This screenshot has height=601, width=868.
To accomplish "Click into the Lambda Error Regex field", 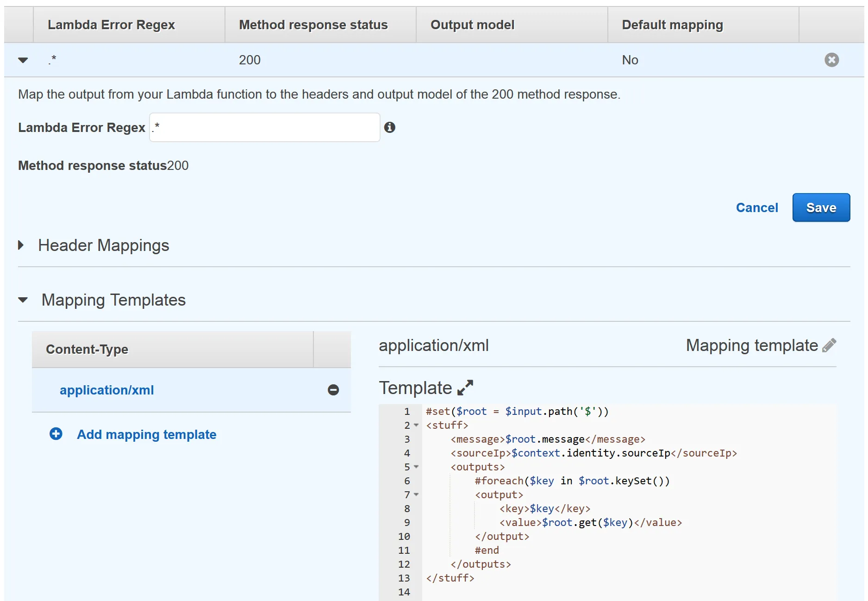I will tap(265, 127).
